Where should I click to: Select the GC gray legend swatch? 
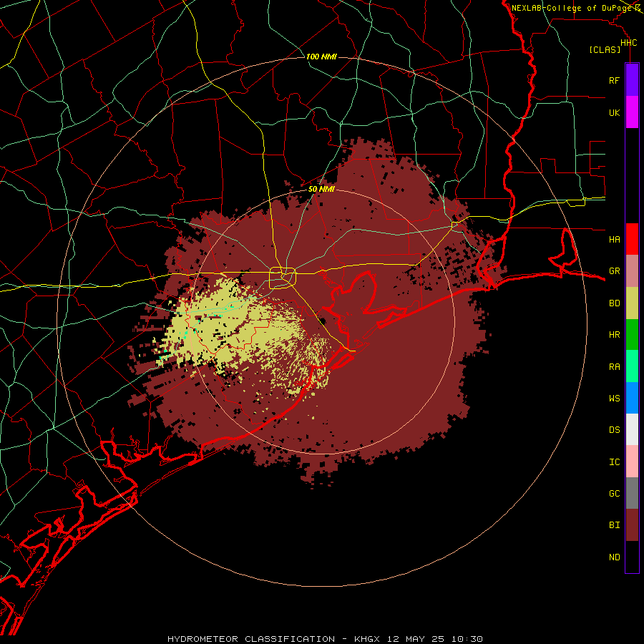click(x=632, y=493)
